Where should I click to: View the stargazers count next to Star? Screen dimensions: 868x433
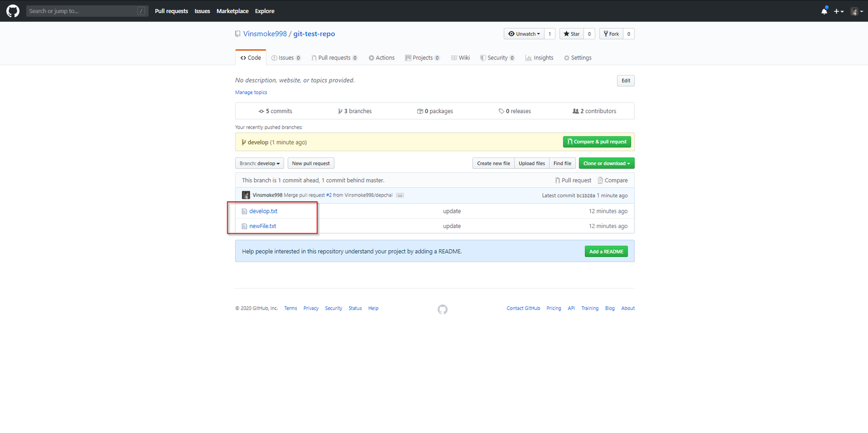tap(589, 34)
